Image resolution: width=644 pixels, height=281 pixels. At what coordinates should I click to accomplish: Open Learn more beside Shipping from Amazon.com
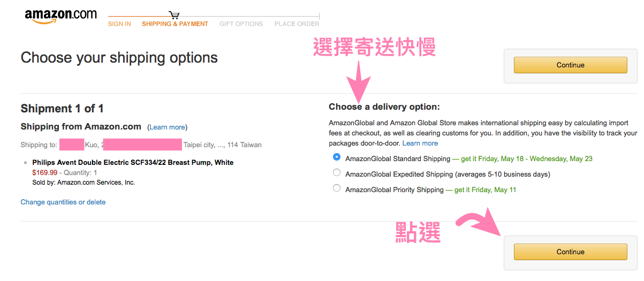pos(168,127)
